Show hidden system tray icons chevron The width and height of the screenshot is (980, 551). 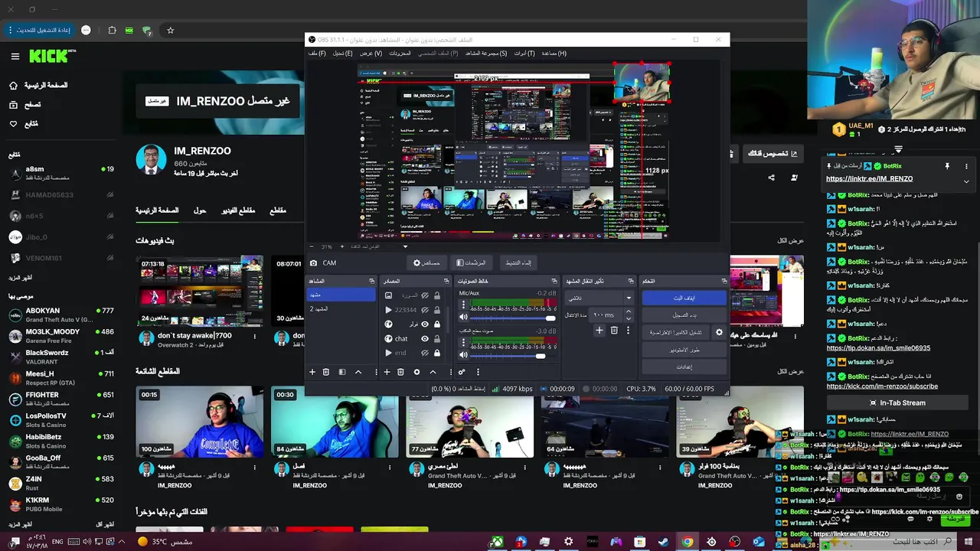(122, 542)
